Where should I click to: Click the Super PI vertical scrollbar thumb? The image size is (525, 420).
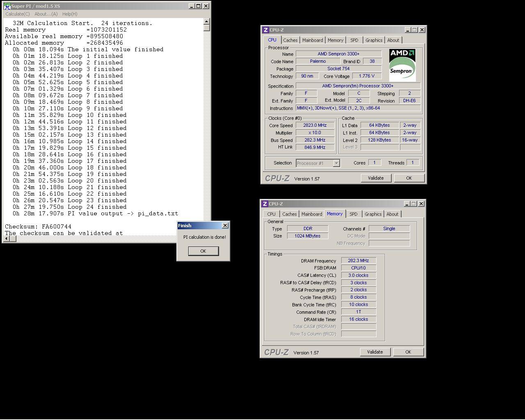[207, 28]
